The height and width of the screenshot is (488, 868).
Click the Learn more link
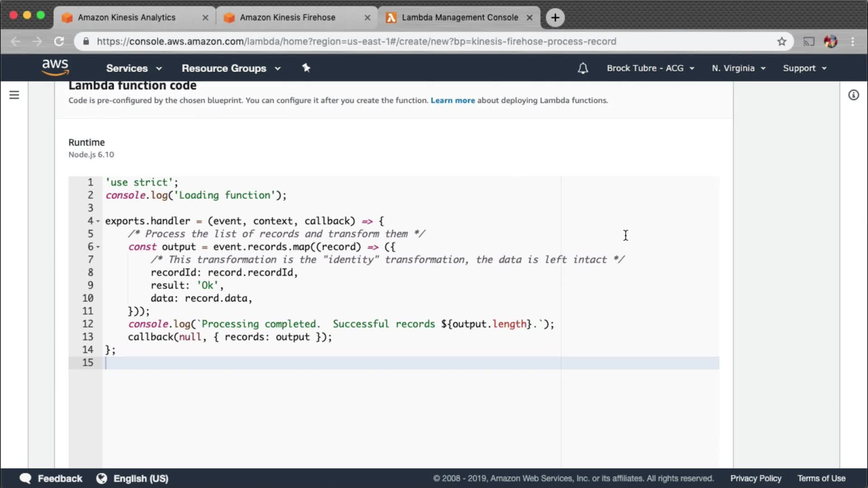click(x=453, y=100)
